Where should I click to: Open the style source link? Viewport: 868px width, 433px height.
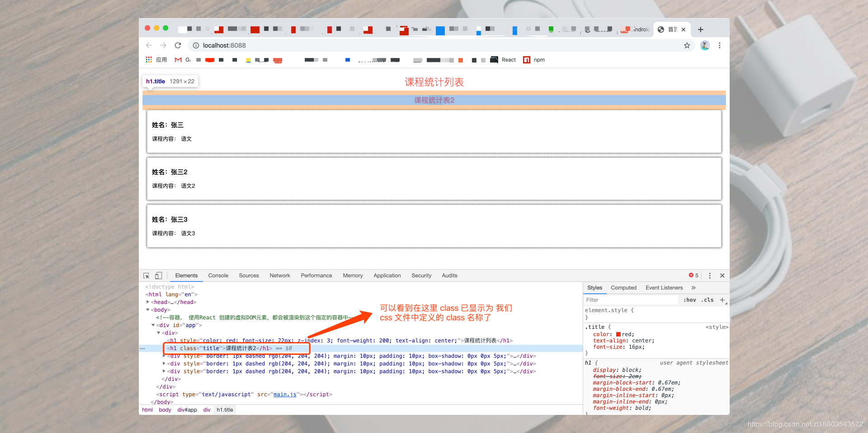[717, 327]
